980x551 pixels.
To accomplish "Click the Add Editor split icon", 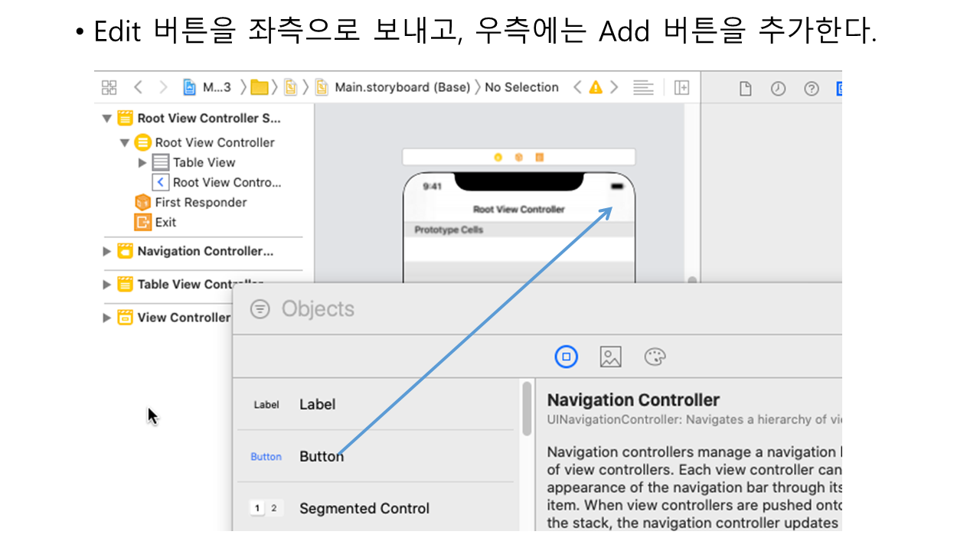I will click(681, 87).
